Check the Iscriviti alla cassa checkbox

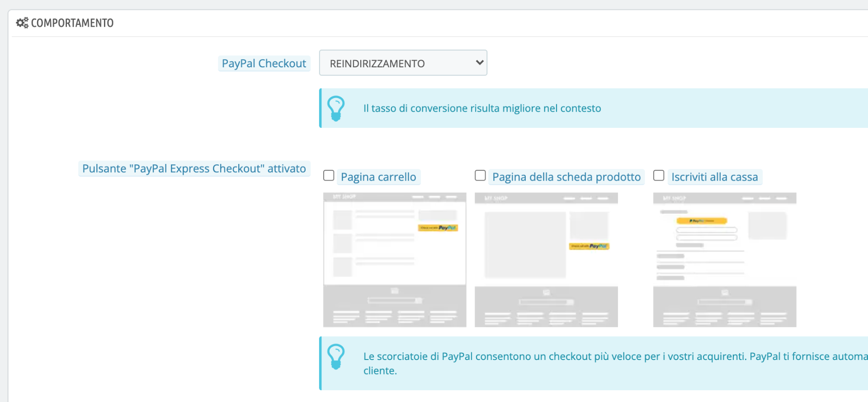point(659,175)
